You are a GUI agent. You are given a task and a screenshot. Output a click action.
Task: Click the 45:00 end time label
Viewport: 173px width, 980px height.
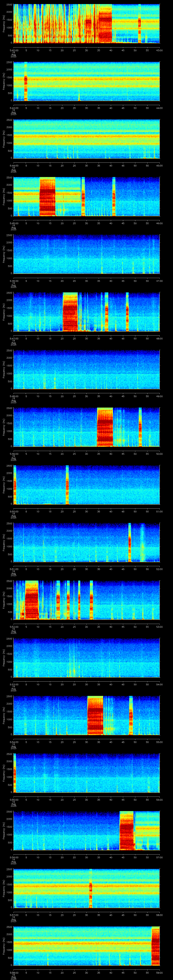159,166
